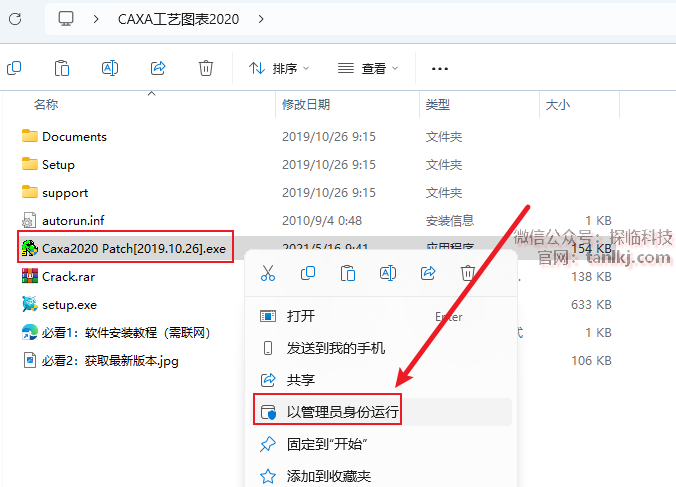Viewport: 676px width, 487px height.
Task: Click Cut scissors icon in context menu
Action: [268, 273]
